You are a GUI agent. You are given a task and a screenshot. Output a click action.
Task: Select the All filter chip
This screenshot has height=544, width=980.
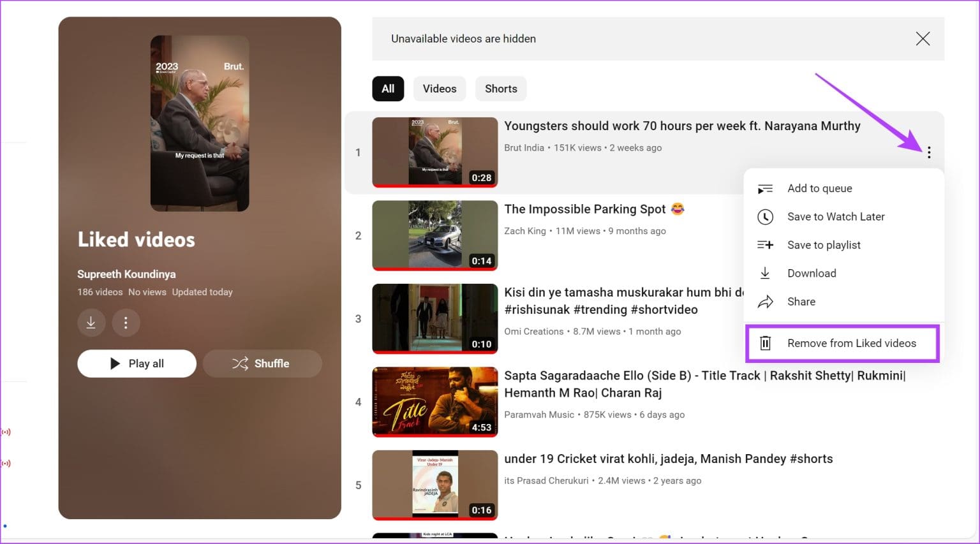387,89
